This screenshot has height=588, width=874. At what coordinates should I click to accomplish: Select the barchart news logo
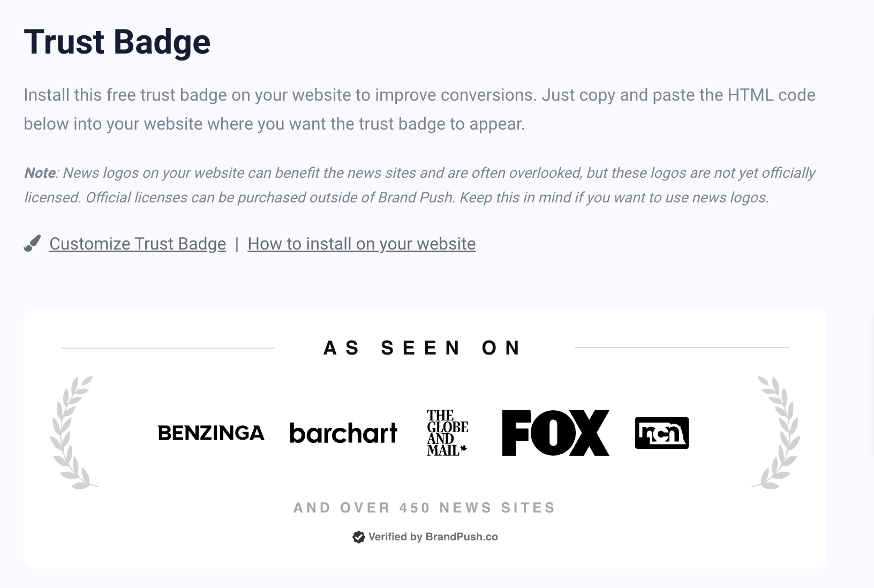(x=343, y=433)
